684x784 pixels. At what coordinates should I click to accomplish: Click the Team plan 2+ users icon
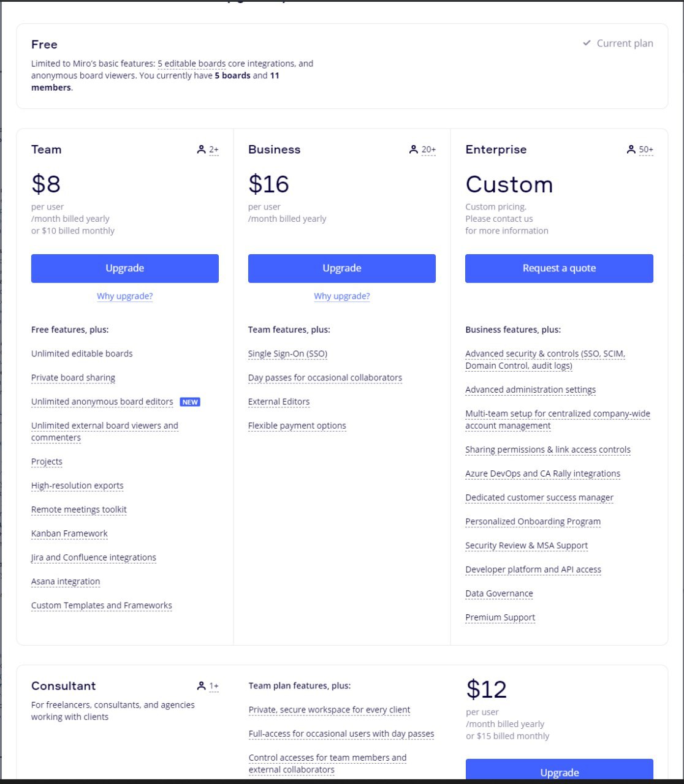click(x=201, y=149)
